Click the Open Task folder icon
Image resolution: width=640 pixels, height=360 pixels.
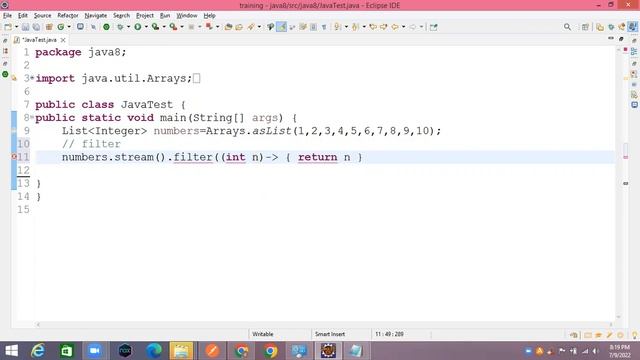coord(239,27)
